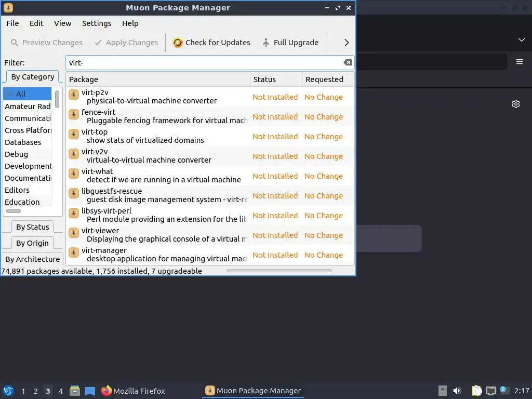Click the update notifier tray icon
Image resolution: width=532 pixels, height=399 pixels.
point(504,390)
